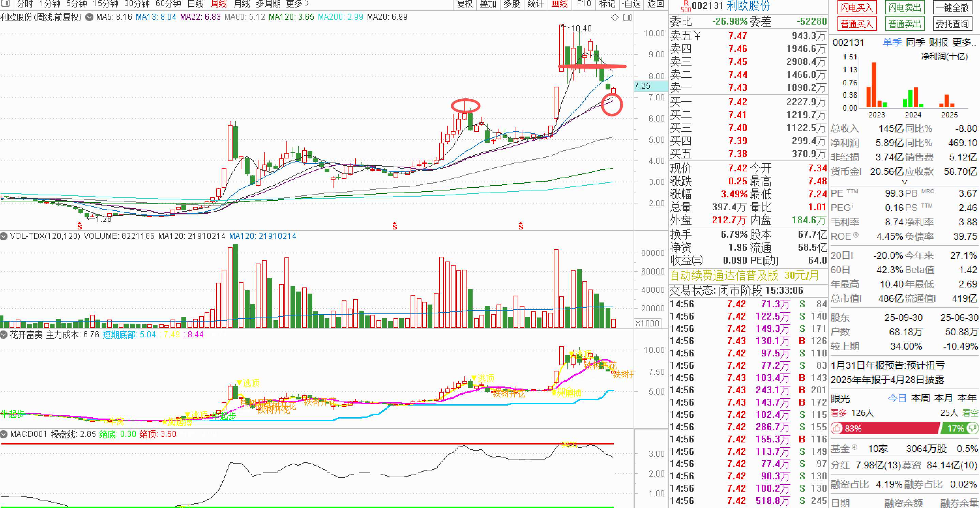This screenshot has height=508, width=980.
Task: Expand more financial data with the small down chevron
Action: (x=904, y=182)
